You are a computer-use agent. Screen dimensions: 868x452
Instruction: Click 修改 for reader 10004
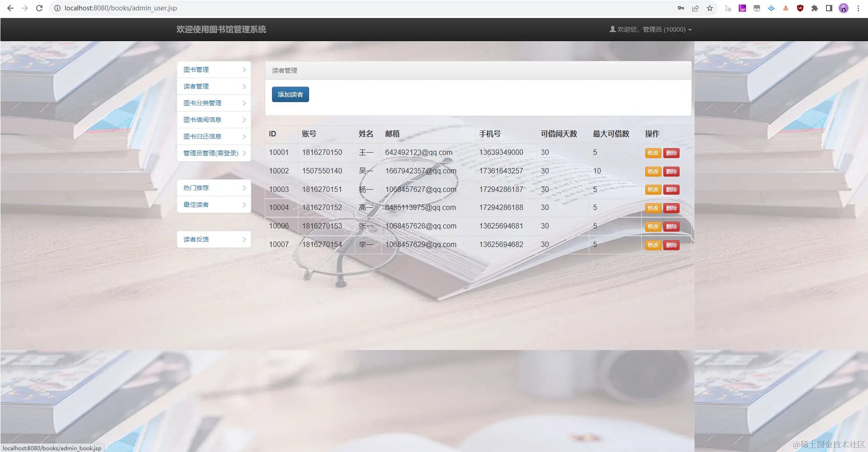coord(653,208)
